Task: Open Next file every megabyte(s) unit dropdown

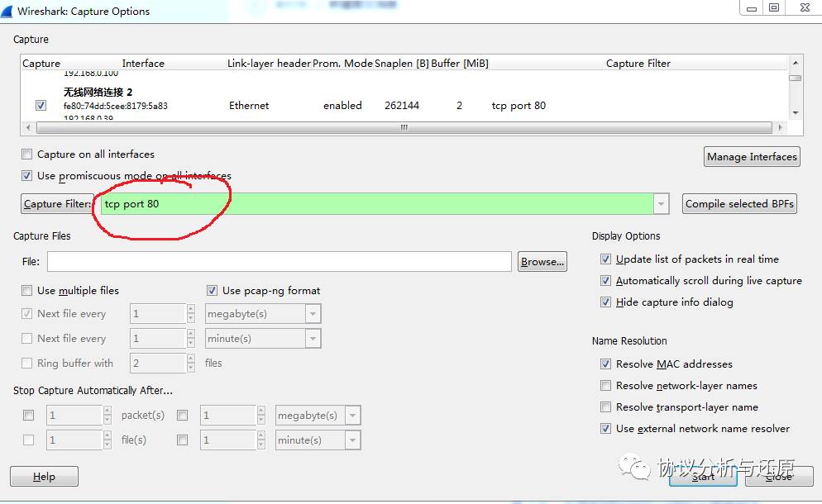Action: click(x=313, y=314)
